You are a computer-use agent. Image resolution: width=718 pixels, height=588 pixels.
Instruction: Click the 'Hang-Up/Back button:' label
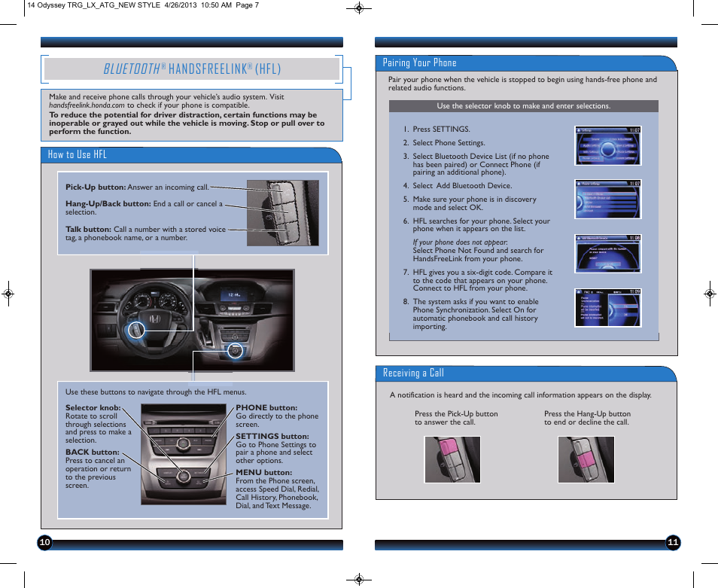tap(108, 203)
